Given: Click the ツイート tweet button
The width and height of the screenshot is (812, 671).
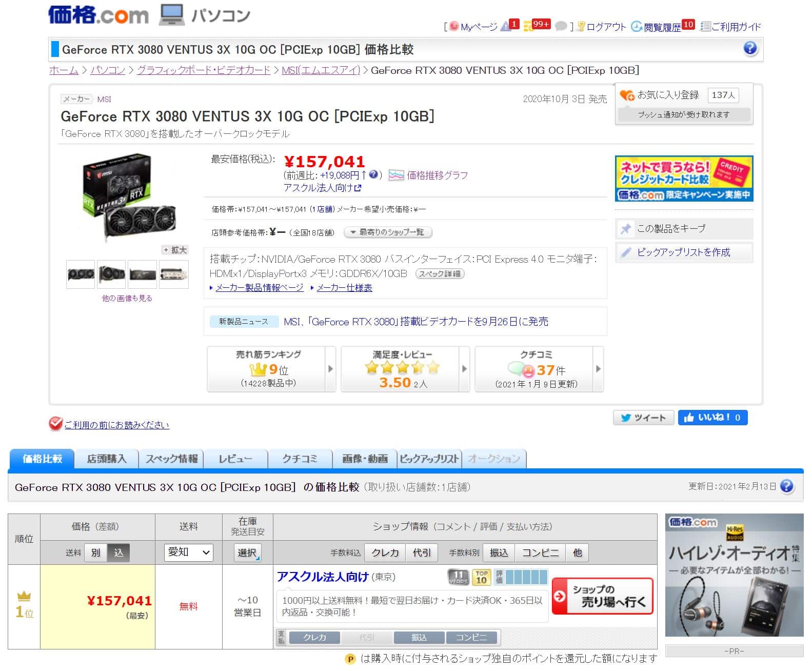Looking at the screenshot, I should (643, 418).
